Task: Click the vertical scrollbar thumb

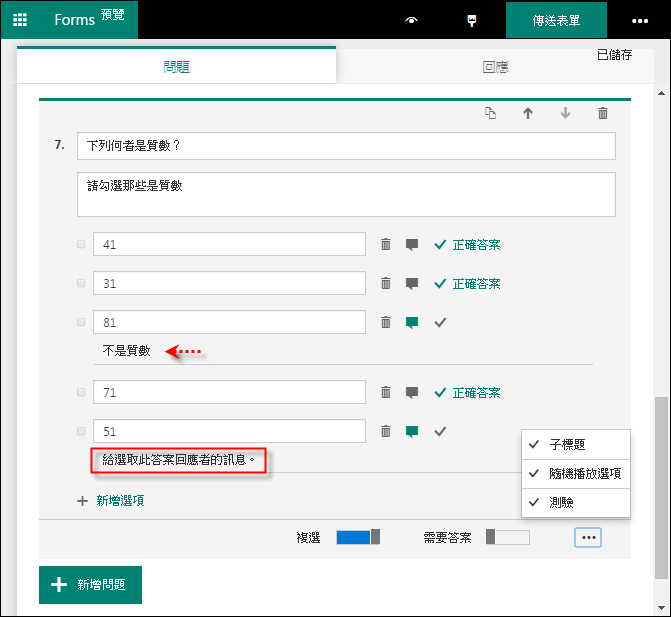Action: tap(661, 488)
